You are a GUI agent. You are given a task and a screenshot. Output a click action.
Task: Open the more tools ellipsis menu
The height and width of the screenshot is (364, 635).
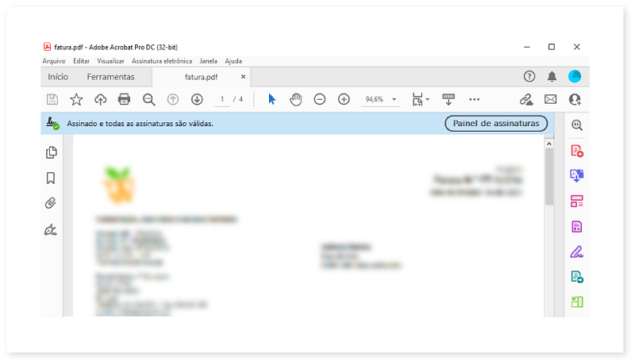click(x=474, y=99)
